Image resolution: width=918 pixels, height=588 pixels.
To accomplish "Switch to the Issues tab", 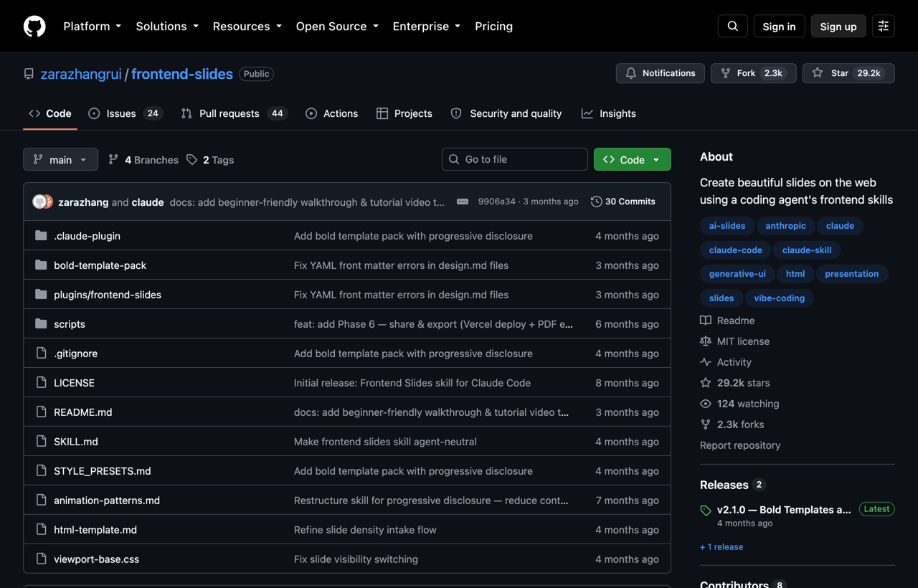I will (126, 113).
